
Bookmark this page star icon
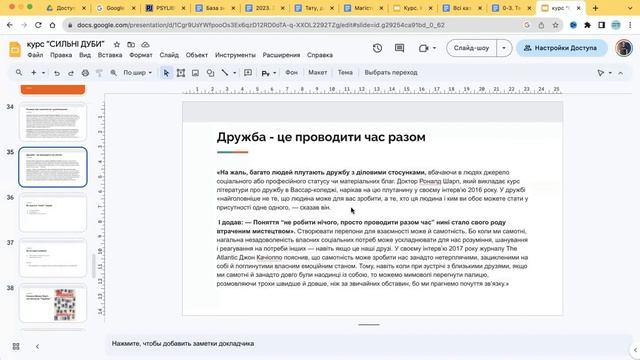point(556,25)
